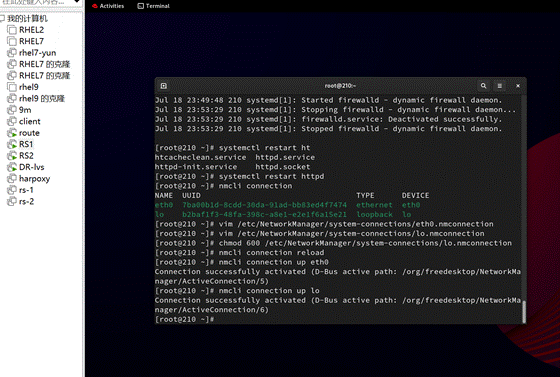
Task: Open a new terminal tab icon
Action: (164, 86)
